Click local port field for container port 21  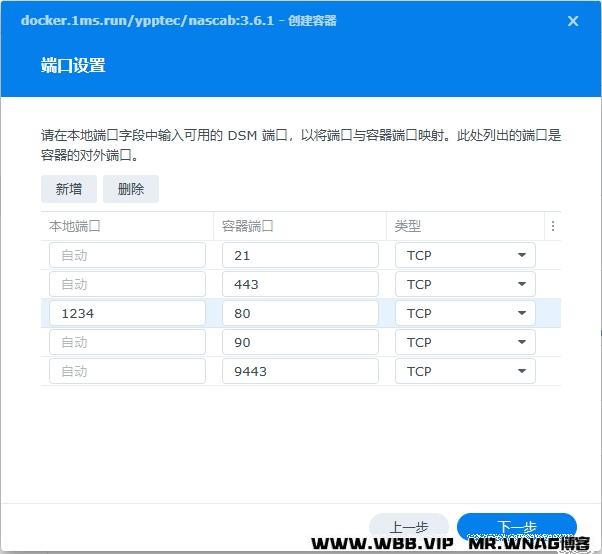(x=127, y=255)
